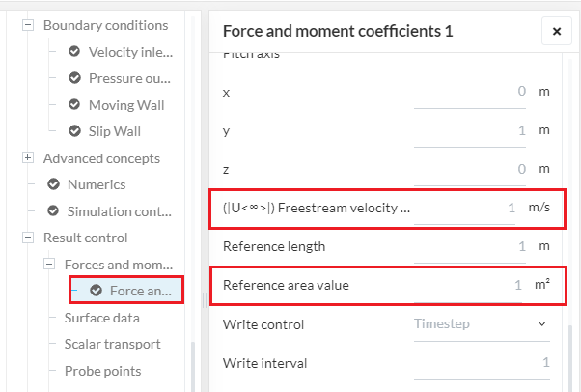The height and width of the screenshot is (392, 581).
Task: Click the Pressure outlet check icon
Action: [x=74, y=78]
